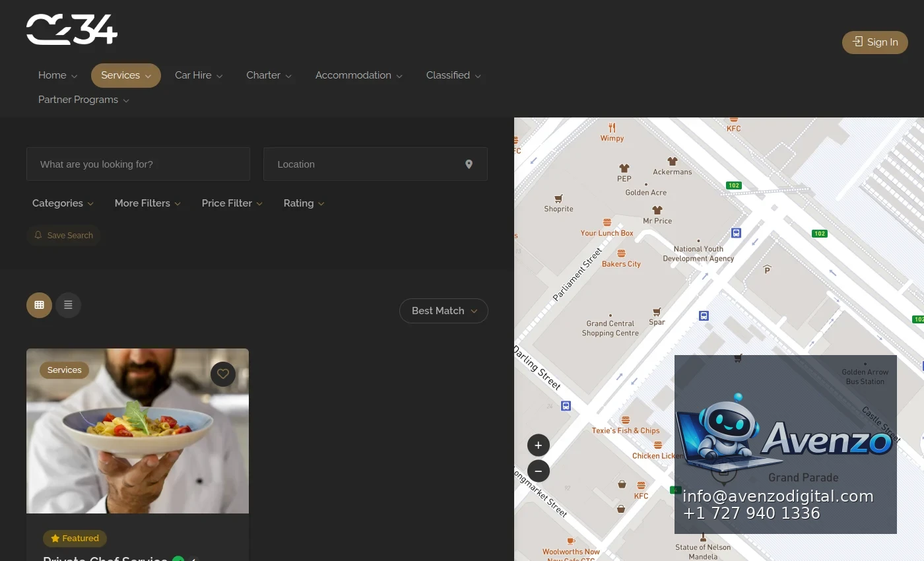
Task: Click the parking icon on the map
Action: click(x=767, y=269)
